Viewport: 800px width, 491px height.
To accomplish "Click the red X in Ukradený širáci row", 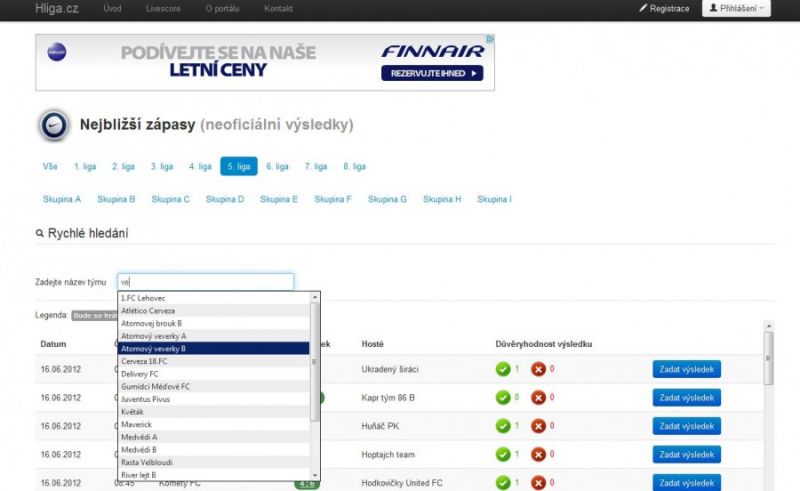I will click(x=538, y=370).
